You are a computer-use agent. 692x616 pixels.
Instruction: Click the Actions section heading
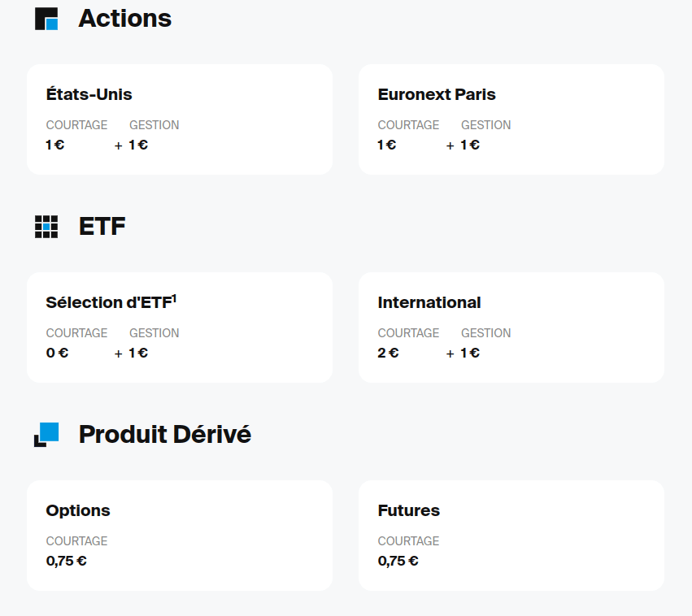coord(124,19)
